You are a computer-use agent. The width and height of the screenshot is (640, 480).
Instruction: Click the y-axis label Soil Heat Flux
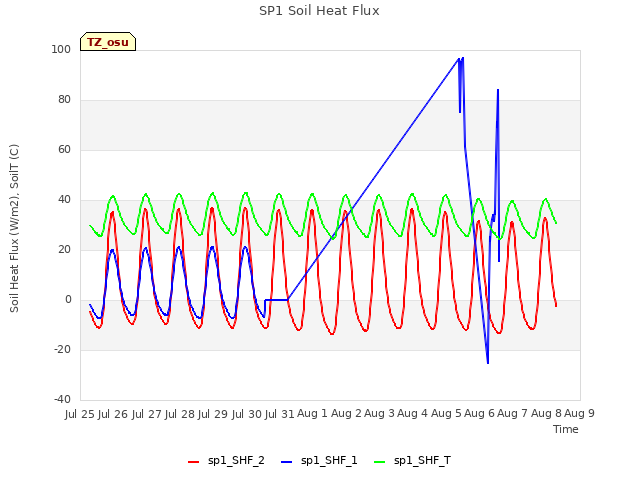click(14, 228)
